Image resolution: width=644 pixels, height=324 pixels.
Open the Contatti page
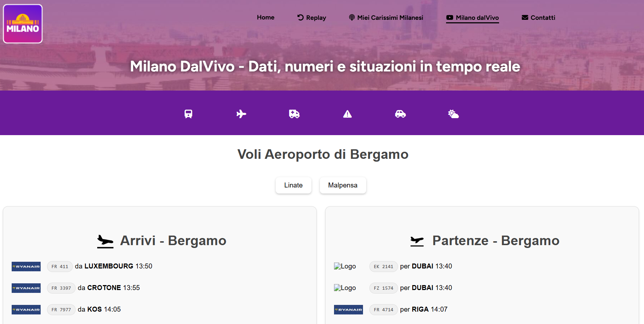point(538,18)
